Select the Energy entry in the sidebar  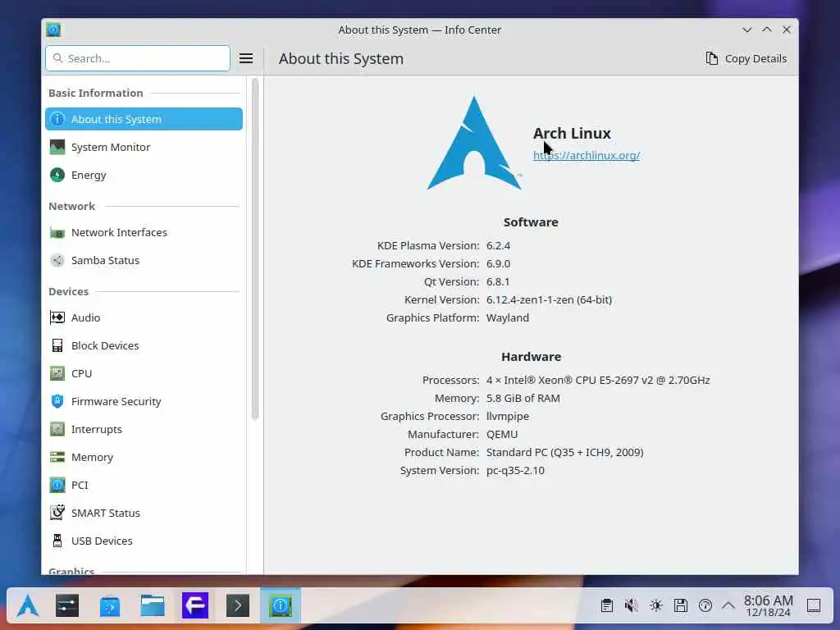tap(144, 175)
